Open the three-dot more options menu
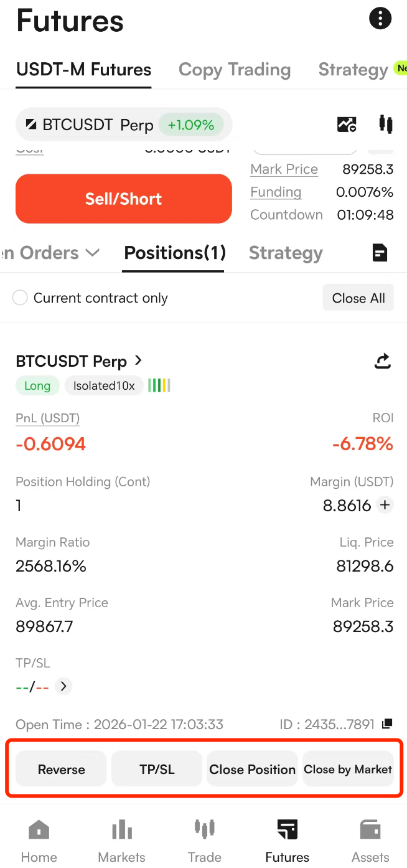The image size is (407, 868). [380, 18]
